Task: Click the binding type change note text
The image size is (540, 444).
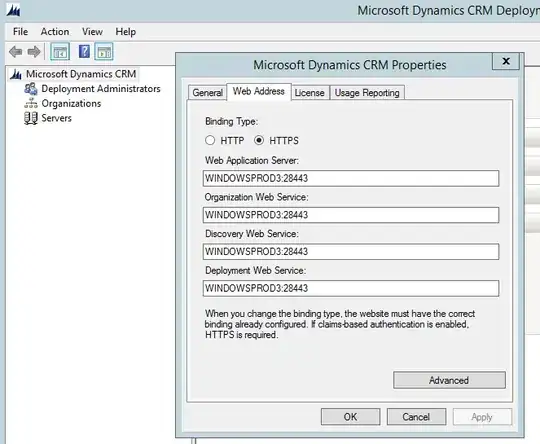Action: 340,324
